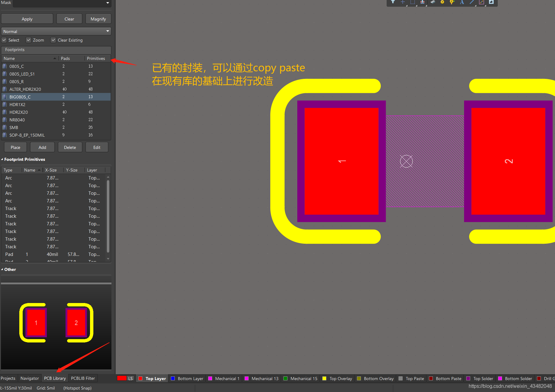
Task: Open the Normal mode dropdown
Action: pos(56,31)
